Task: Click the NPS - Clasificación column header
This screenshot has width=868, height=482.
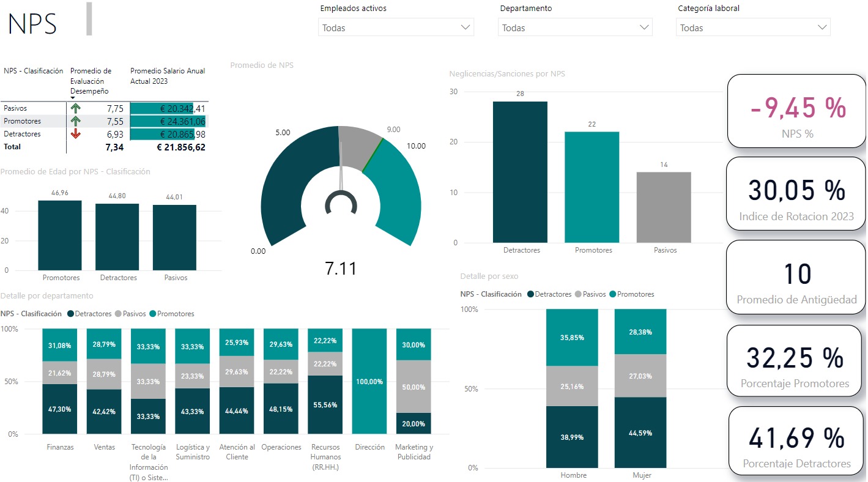Action: tap(33, 71)
